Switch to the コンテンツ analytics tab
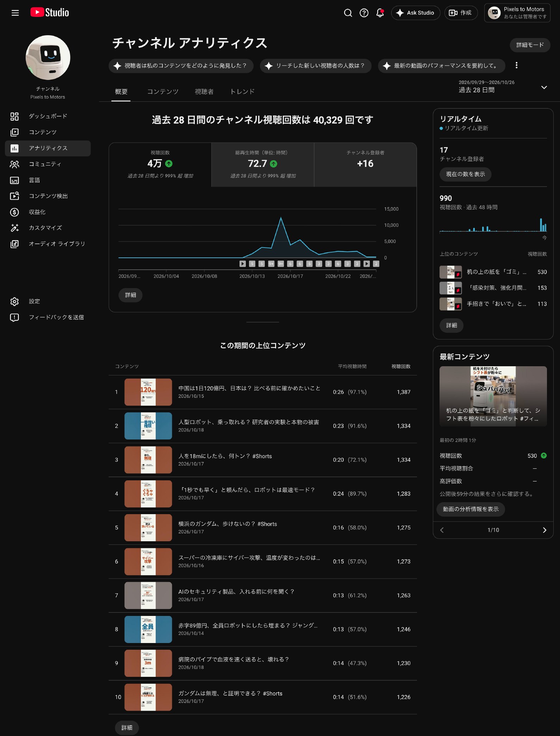The width and height of the screenshot is (560, 736). pos(163,92)
